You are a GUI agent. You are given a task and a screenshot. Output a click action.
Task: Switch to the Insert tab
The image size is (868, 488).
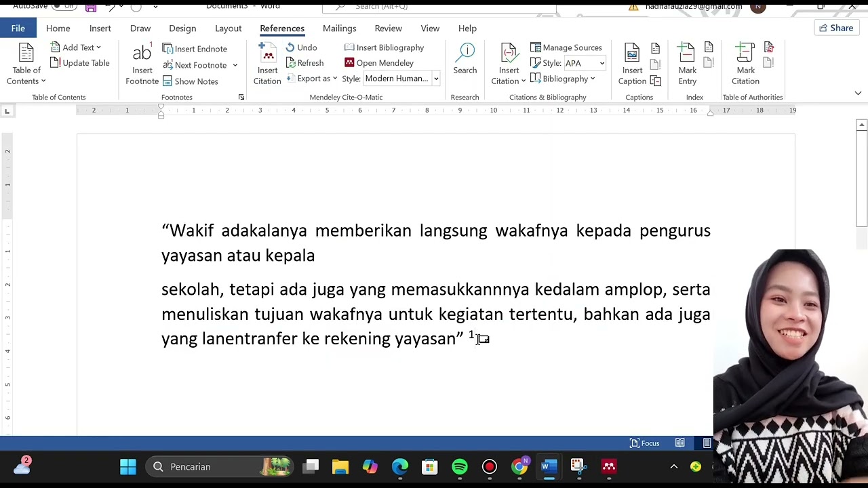point(100,28)
